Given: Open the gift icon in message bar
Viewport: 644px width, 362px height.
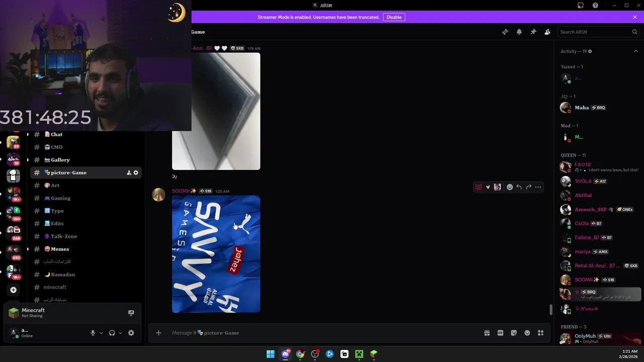Looking at the screenshot, I should pos(487,333).
